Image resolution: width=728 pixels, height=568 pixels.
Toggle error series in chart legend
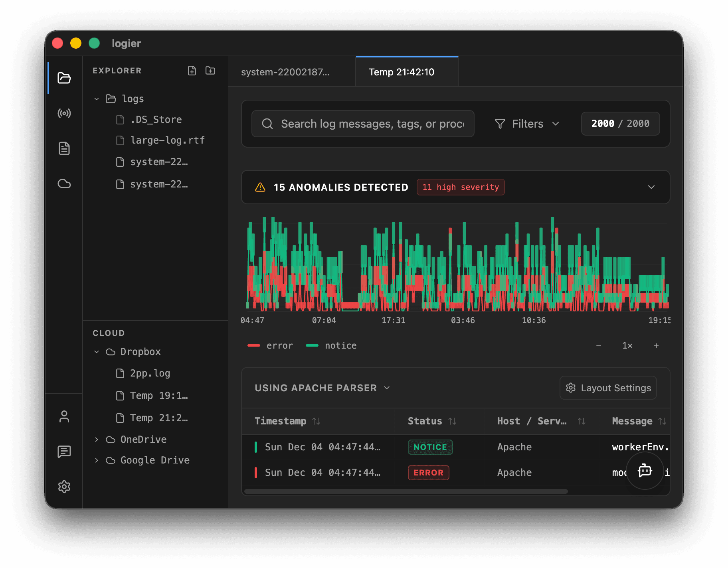[270, 346]
